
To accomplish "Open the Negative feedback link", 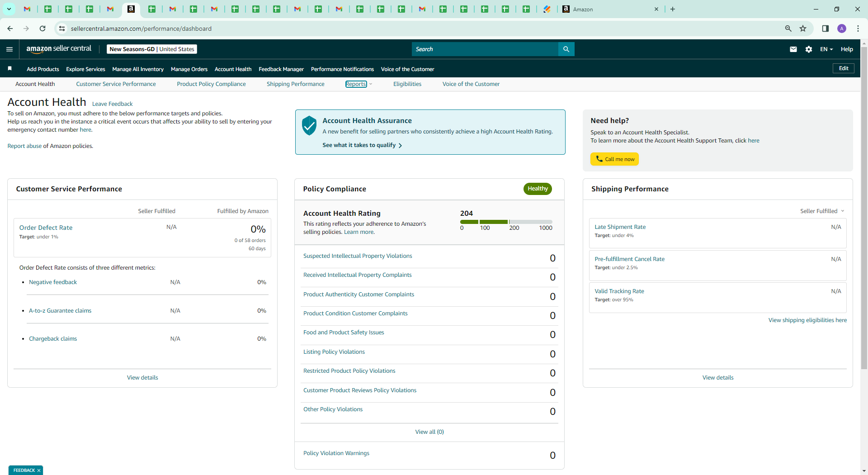I will [x=53, y=282].
